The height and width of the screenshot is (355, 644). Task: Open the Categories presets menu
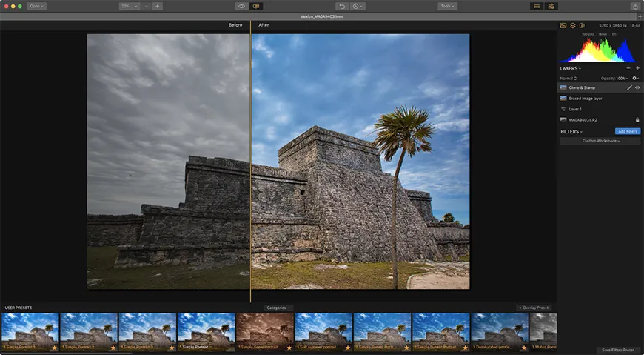[278, 308]
